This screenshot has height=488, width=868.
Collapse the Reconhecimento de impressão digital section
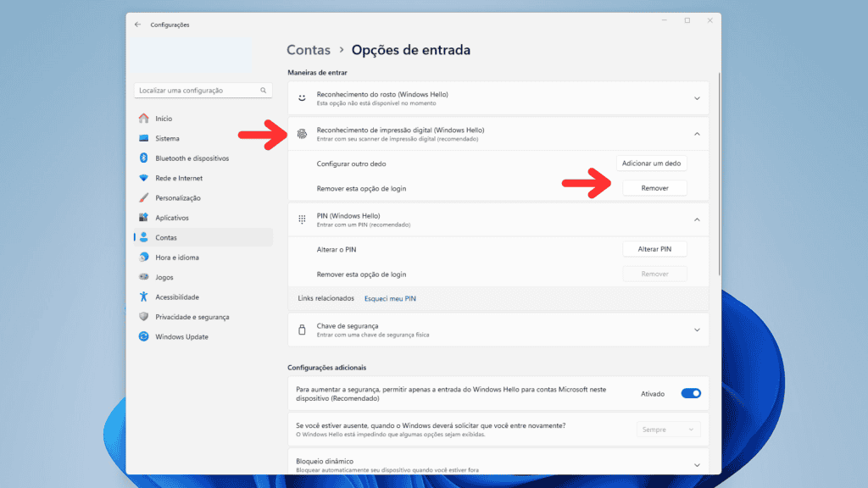pyautogui.click(x=697, y=134)
